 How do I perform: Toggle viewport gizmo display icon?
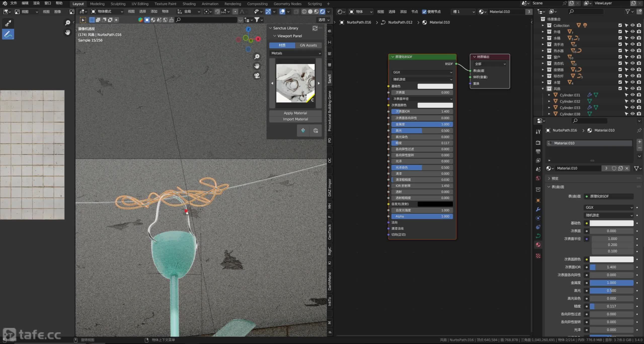tap(268, 12)
